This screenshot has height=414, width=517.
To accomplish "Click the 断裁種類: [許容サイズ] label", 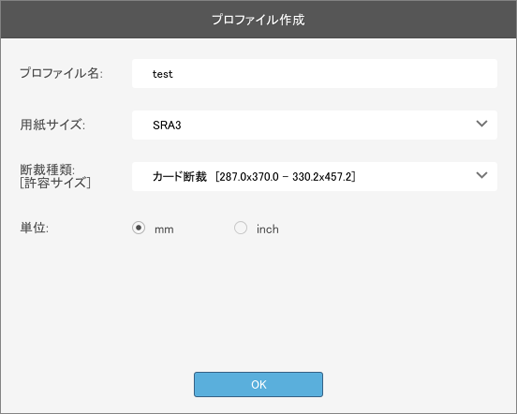I will pyautogui.click(x=55, y=176).
